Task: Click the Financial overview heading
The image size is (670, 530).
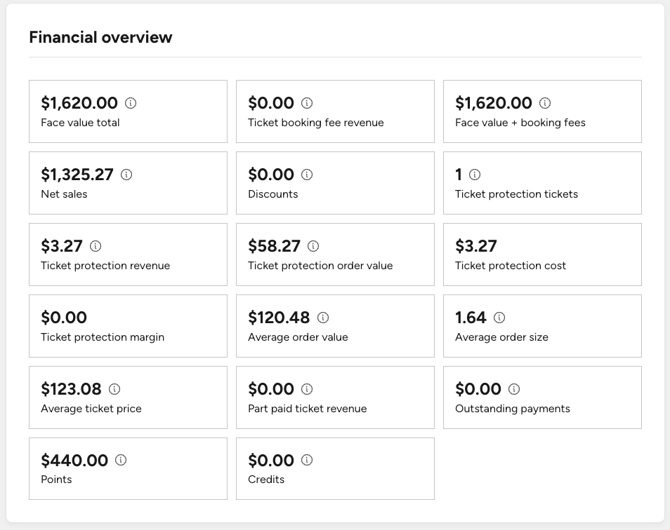Action: [x=100, y=37]
